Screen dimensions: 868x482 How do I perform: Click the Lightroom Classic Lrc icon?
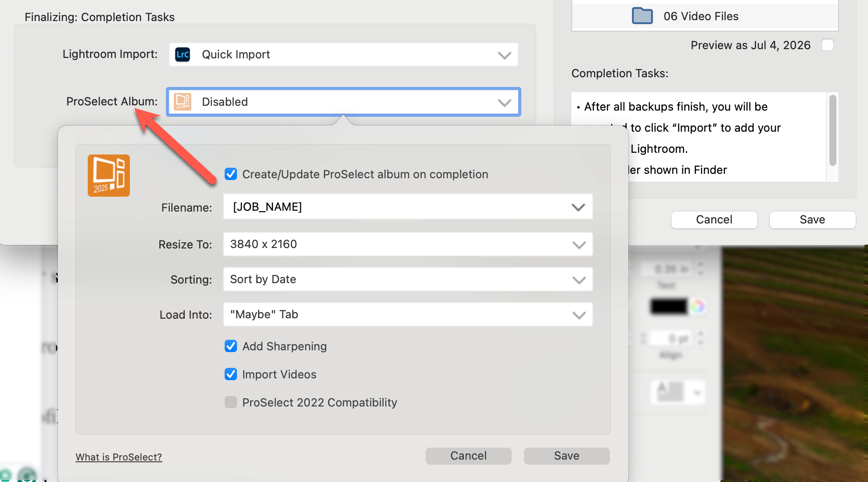(x=183, y=54)
